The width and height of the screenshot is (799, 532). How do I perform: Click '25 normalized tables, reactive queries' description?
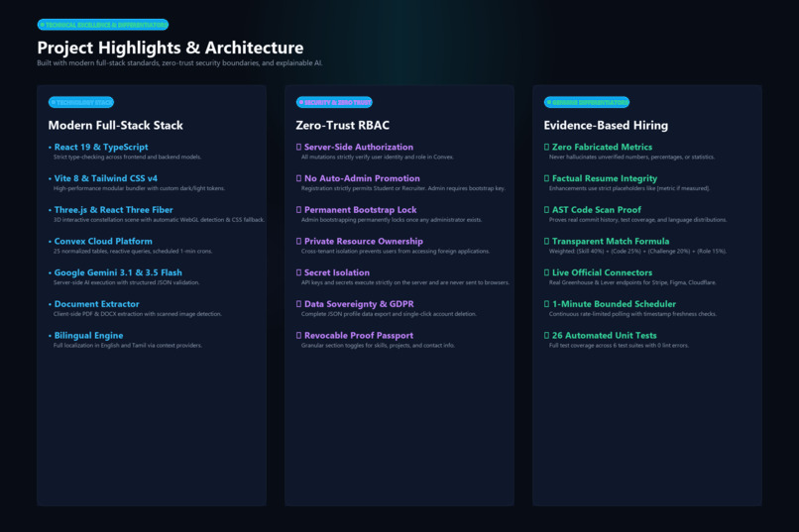coord(133,251)
